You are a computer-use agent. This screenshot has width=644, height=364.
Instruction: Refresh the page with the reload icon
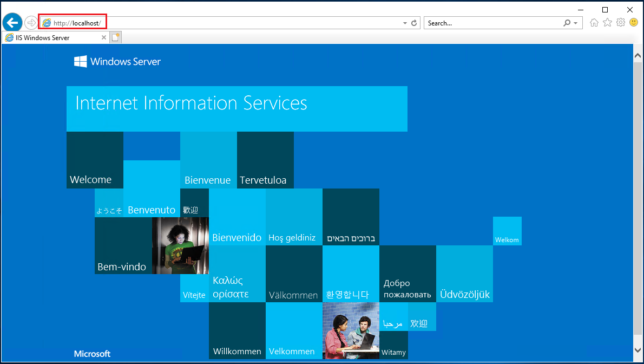point(414,23)
